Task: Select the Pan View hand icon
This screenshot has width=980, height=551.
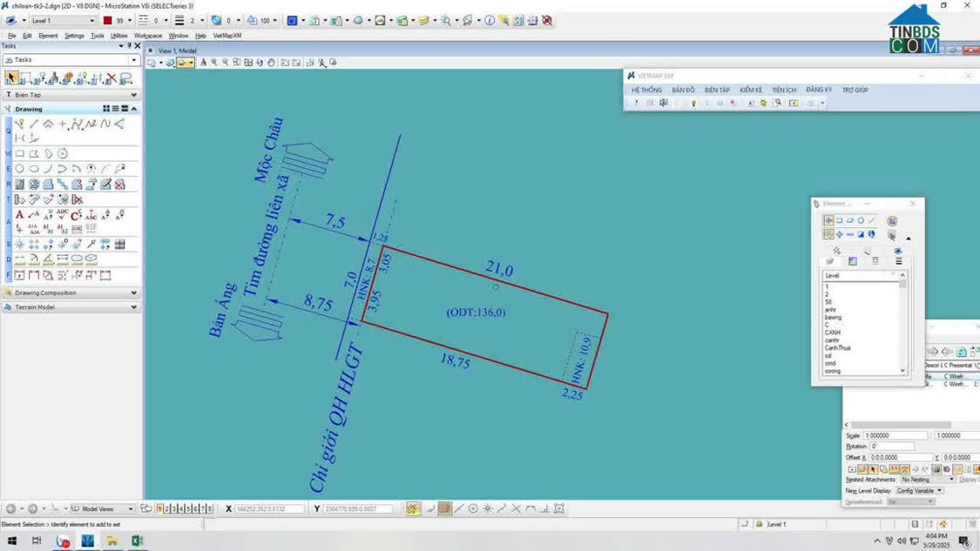Action: click(271, 63)
